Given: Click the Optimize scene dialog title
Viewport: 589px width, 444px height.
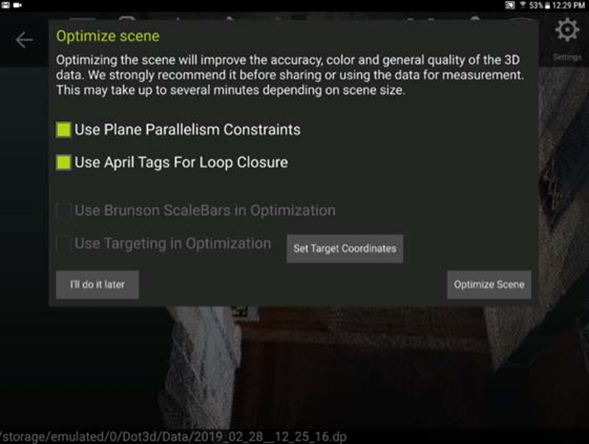Looking at the screenshot, I should click(108, 36).
